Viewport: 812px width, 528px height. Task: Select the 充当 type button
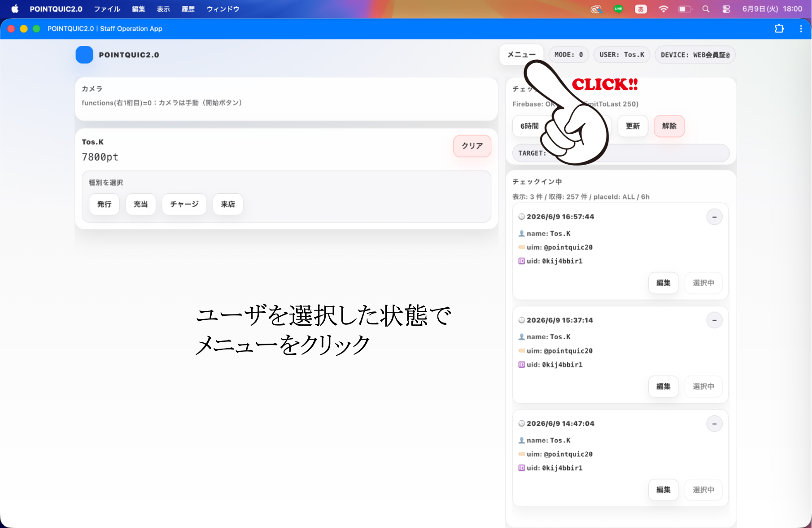click(140, 204)
